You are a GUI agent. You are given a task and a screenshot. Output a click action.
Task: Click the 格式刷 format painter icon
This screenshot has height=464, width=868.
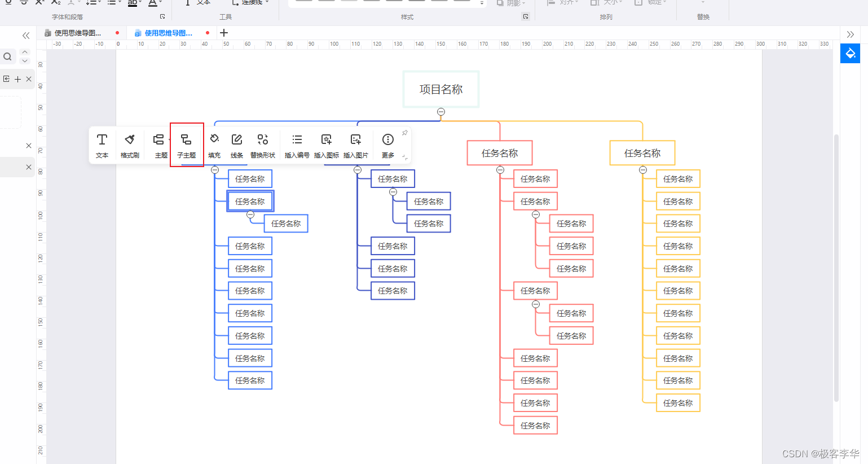(x=129, y=145)
